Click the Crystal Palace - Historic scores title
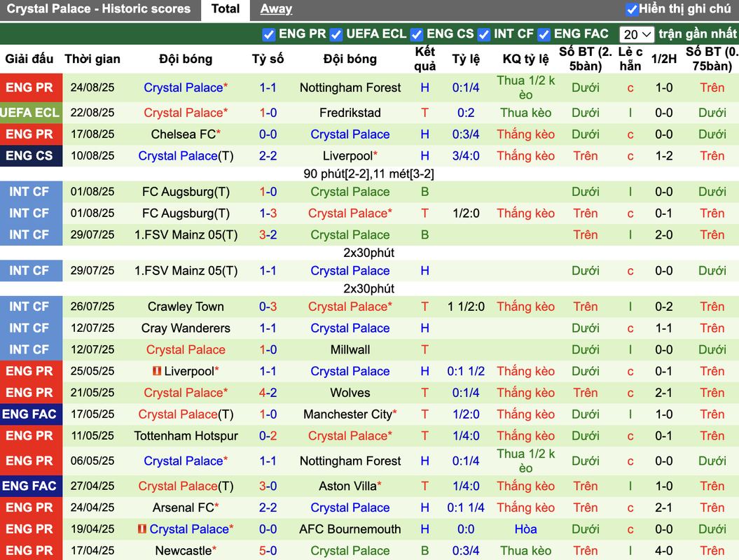Screen dimensions: 739x560 99,9
